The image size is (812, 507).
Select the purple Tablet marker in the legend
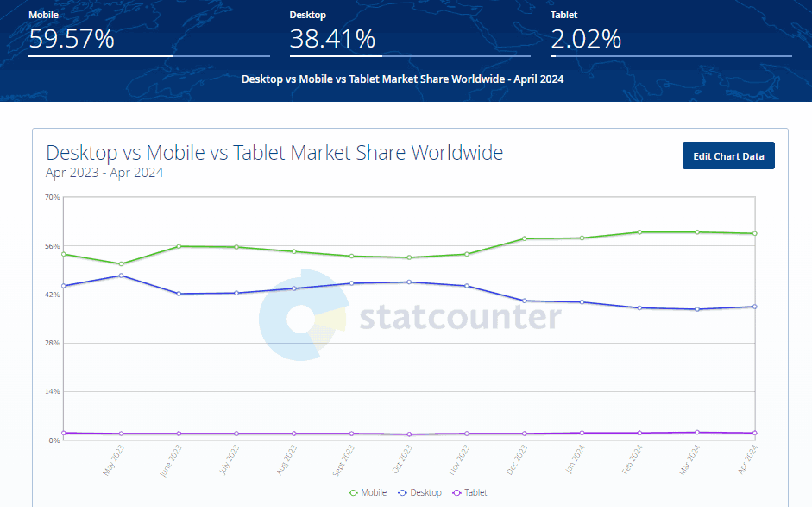(x=455, y=492)
